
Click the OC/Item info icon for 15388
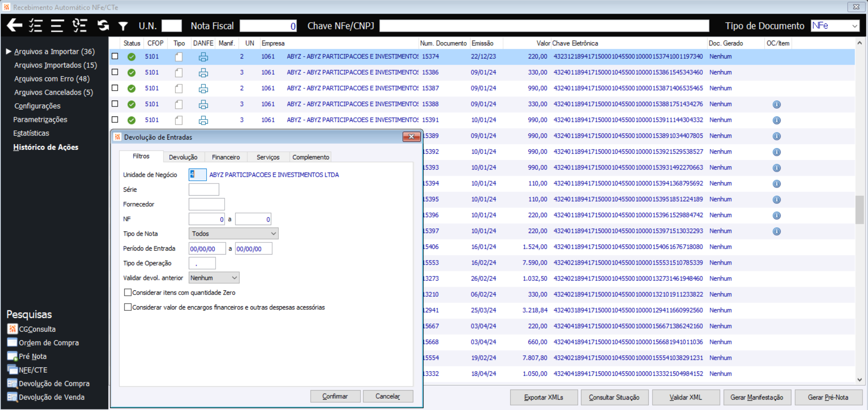(x=777, y=104)
